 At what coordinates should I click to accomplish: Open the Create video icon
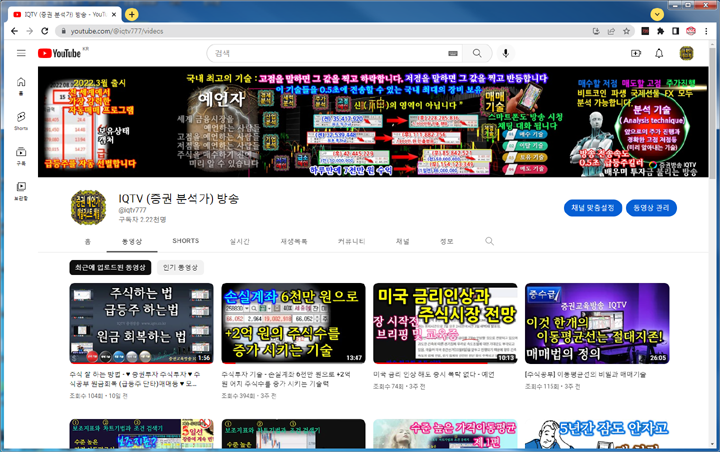pos(636,53)
